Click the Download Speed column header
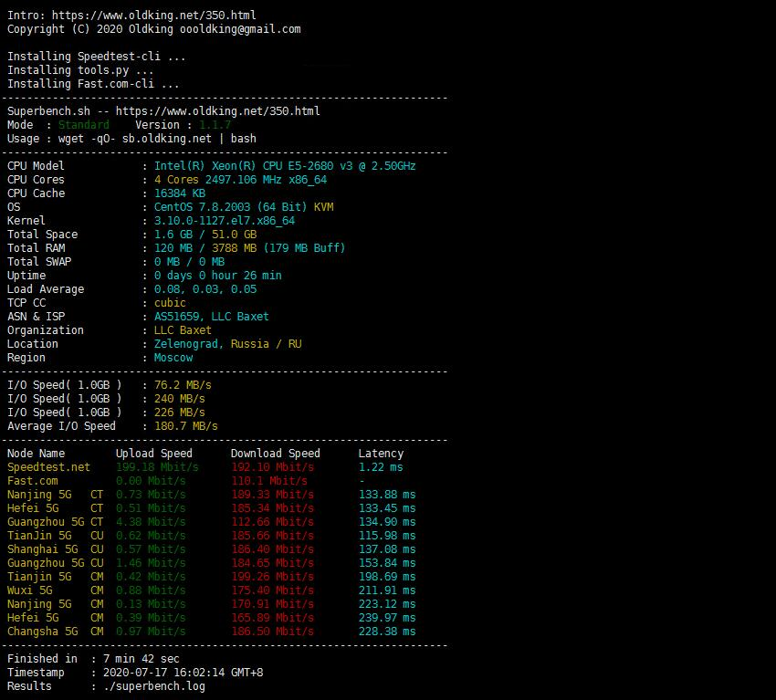Screen dimensions: 776x700 tap(275, 454)
